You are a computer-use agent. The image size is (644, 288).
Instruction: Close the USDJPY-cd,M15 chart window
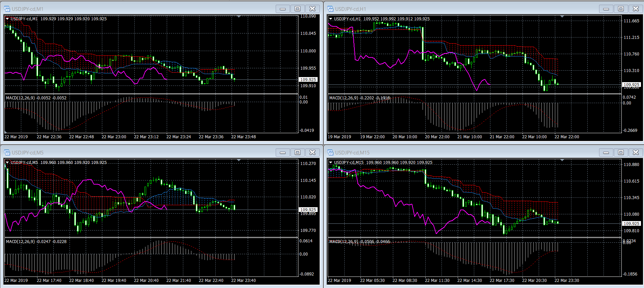[636, 152]
